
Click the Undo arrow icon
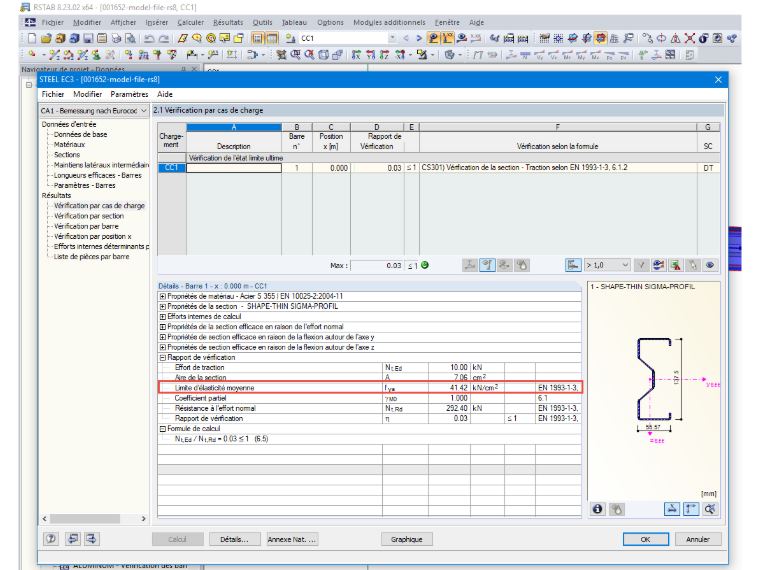[150, 38]
